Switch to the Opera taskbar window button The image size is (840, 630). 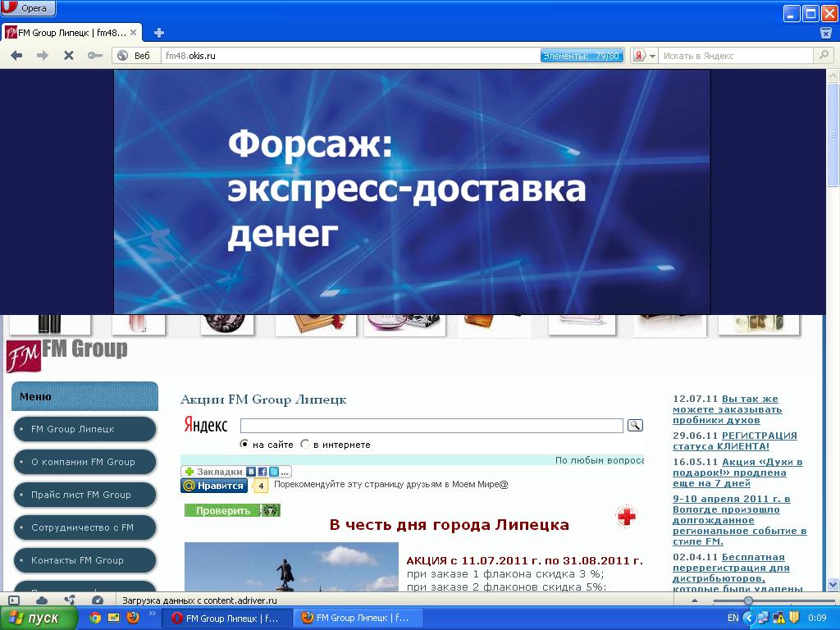(x=227, y=618)
